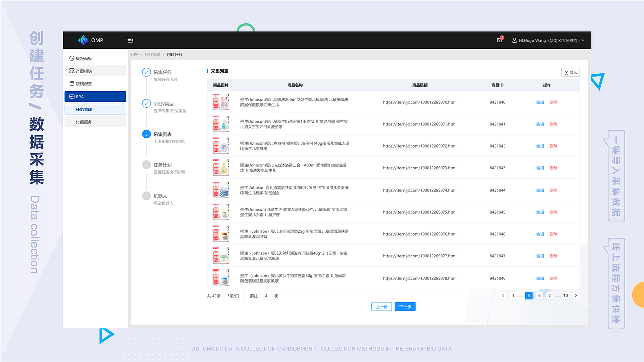Open thumbnail for product ID 8421841

point(221,124)
